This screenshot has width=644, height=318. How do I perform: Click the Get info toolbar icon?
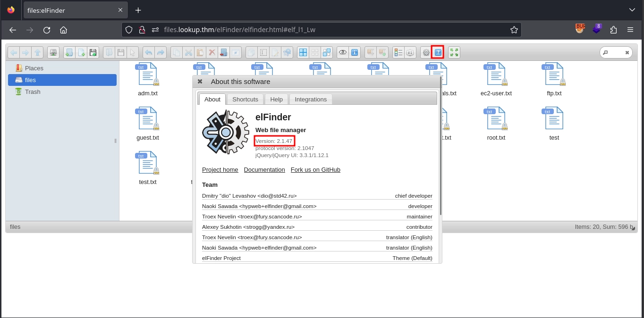[x=355, y=52]
